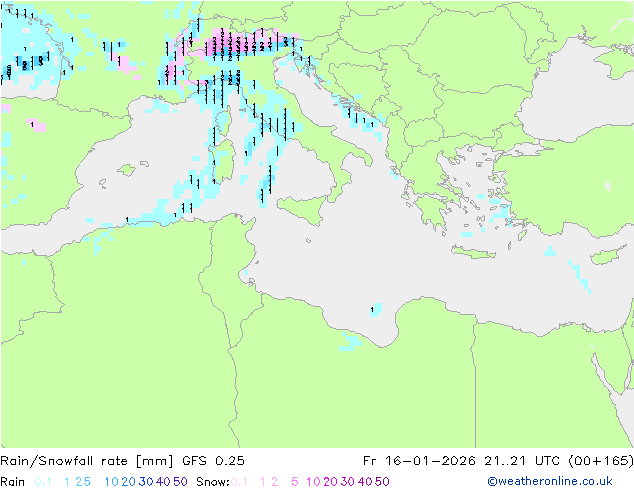
Task: Select the Rain legend 50 value
Action: pyautogui.click(x=180, y=482)
